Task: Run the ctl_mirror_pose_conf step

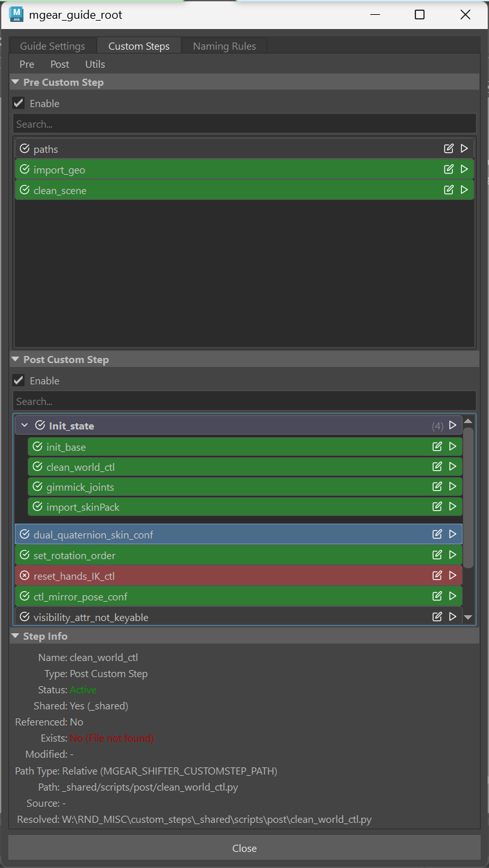Action: (453, 596)
